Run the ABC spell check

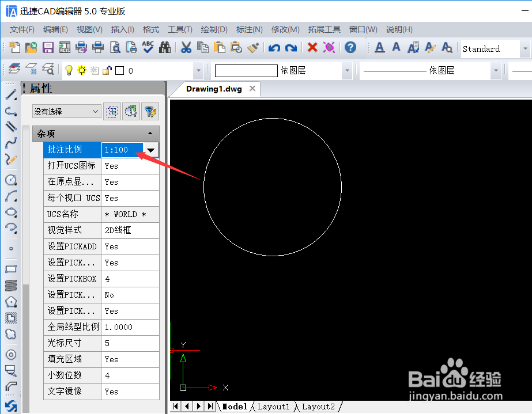coord(148,47)
